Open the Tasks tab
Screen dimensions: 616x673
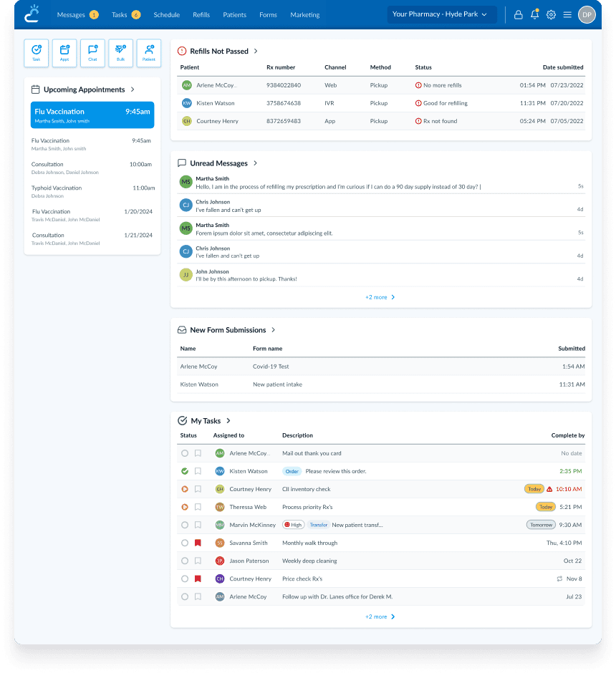tap(126, 14)
